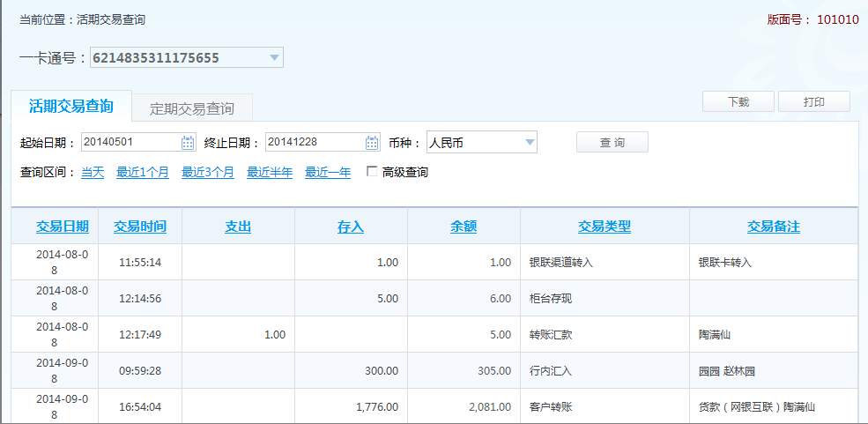868x424 pixels.
Task: Click the 查询 search button
Action: pos(612,143)
